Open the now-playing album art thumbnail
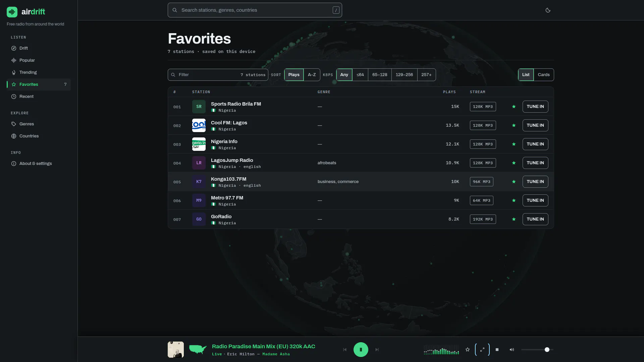This screenshot has height=362, width=644. [x=176, y=350]
